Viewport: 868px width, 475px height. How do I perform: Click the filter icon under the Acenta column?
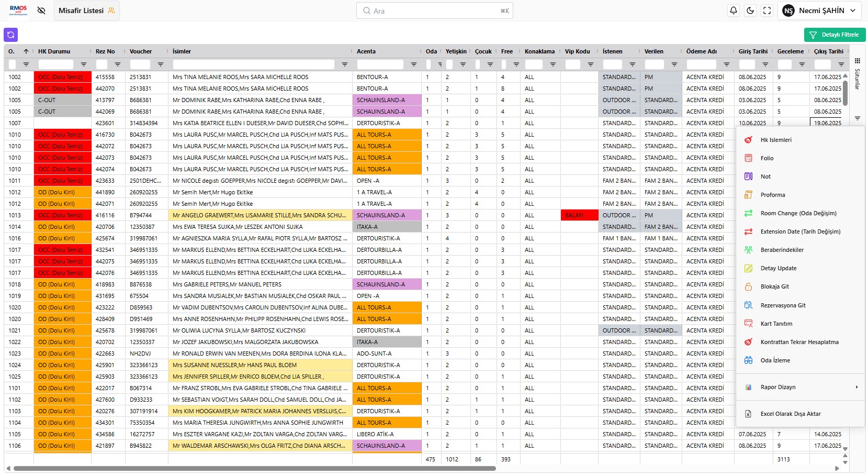(x=413, y=64)
